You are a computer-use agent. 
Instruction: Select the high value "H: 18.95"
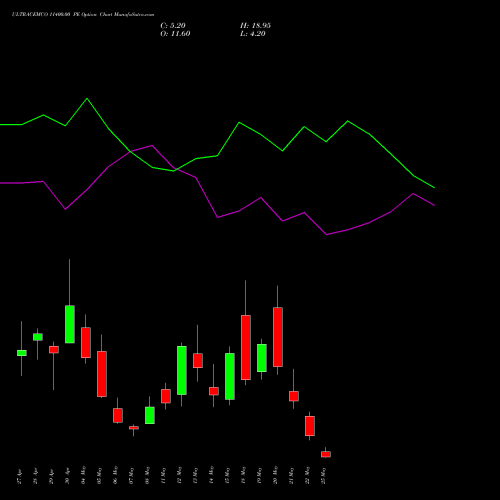click(255, 26)
